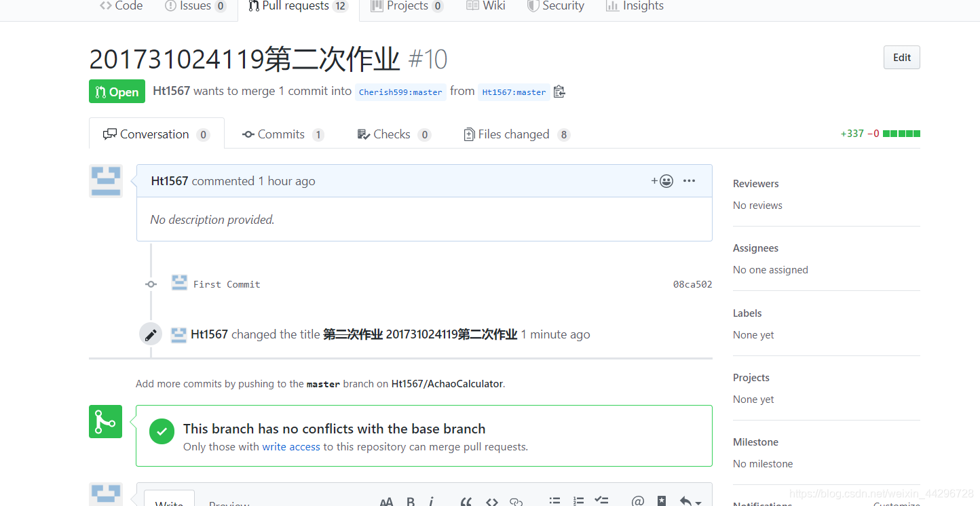This screenshot has height=506, width=980.
Task: Open the Commits tab
Action: 282,134
